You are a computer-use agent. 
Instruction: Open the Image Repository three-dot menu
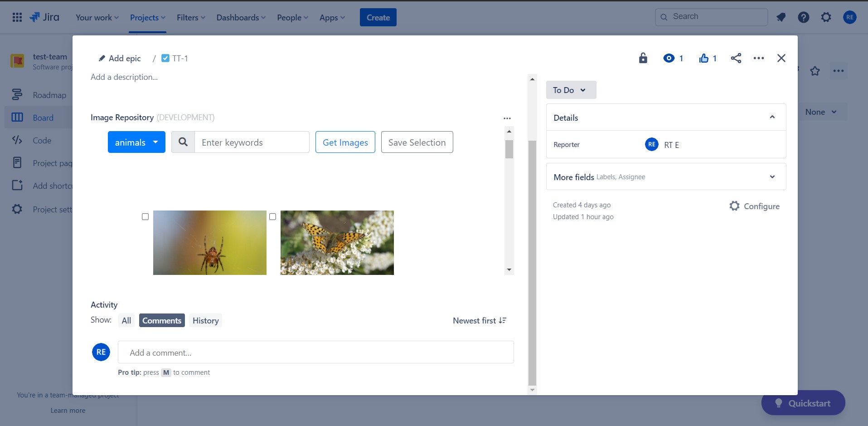coord(507,118)
